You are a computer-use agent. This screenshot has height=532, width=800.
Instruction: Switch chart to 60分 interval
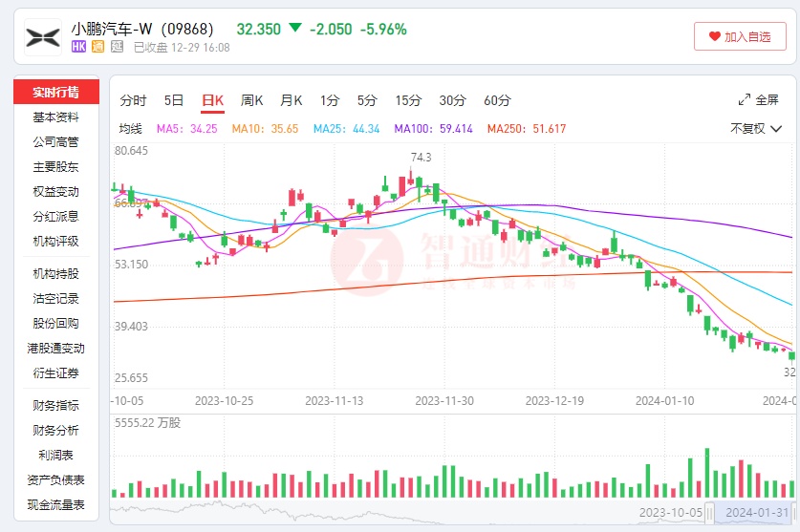click(497, 100)
